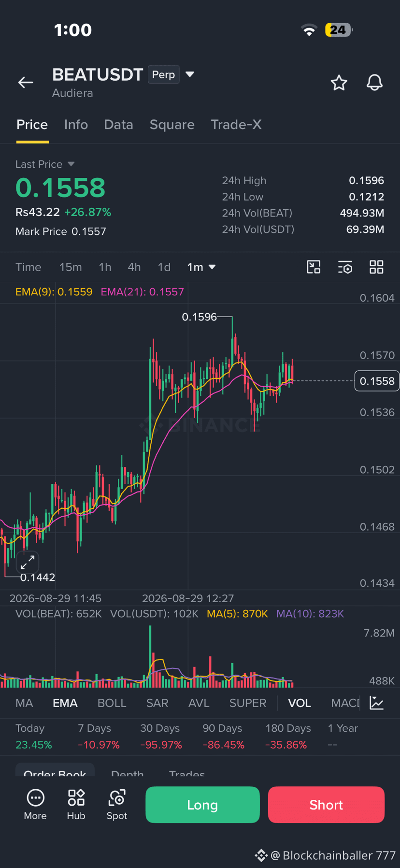Viewport: 400px width, 868px height.
Task: Switch to the Square tab
Action: (x=172, y=125)
